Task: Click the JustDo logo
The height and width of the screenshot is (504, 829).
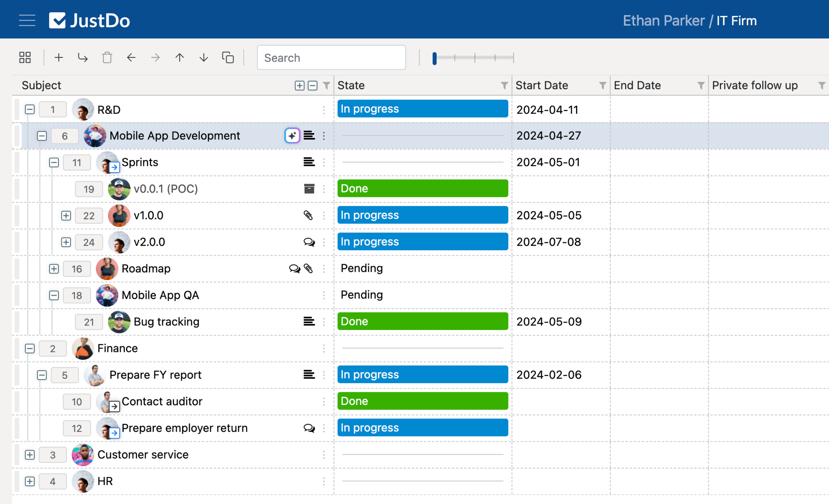Action: pyautogui.click(x=89, y=20)
